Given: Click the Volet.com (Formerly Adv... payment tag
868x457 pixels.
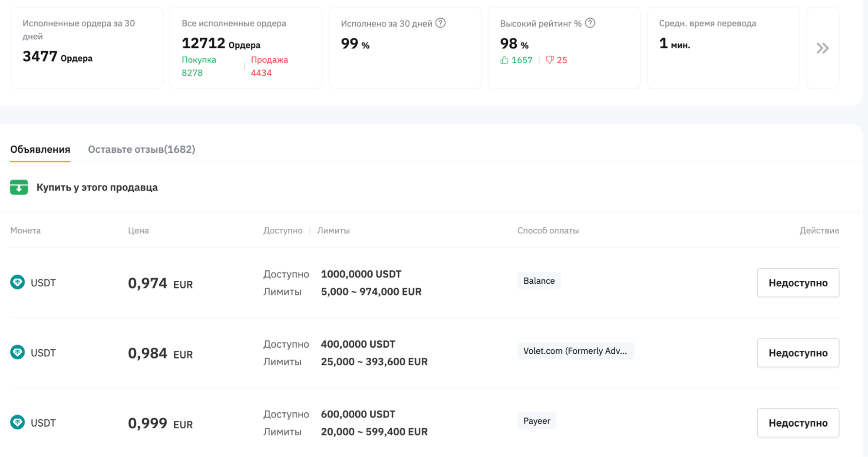Looking at the screenshot, I should pyautogui.click(x=575, y=351).
